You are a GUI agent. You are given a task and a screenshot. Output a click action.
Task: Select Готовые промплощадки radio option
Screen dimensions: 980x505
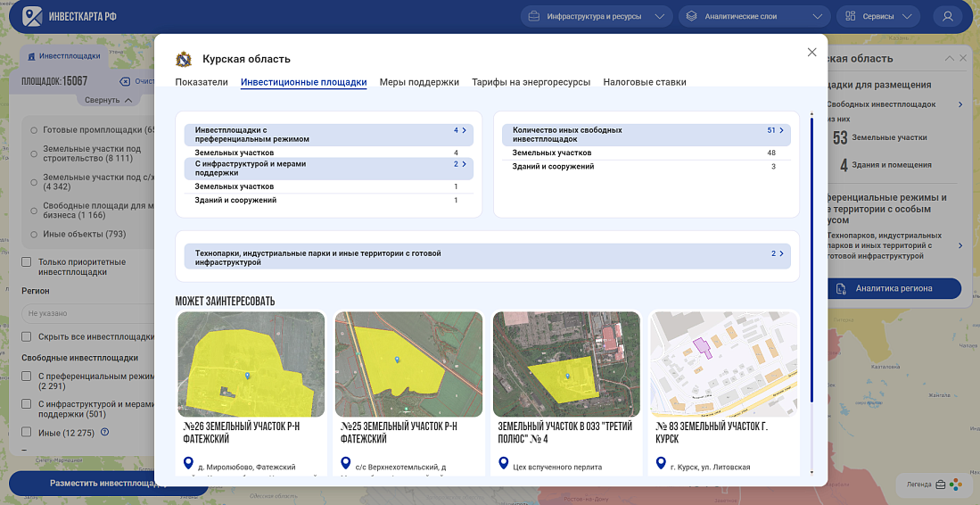click(34, 130)
